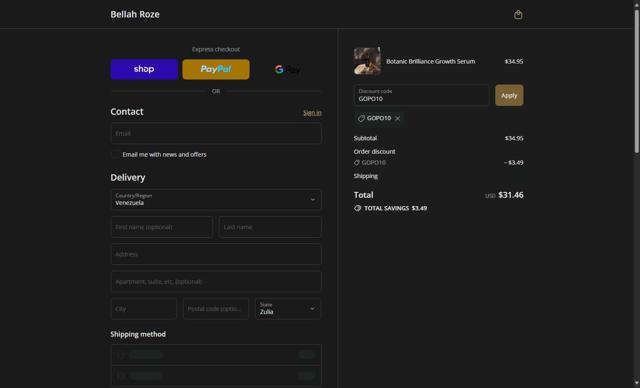Pay with Shop Pay express button

[x=144, y=69]
